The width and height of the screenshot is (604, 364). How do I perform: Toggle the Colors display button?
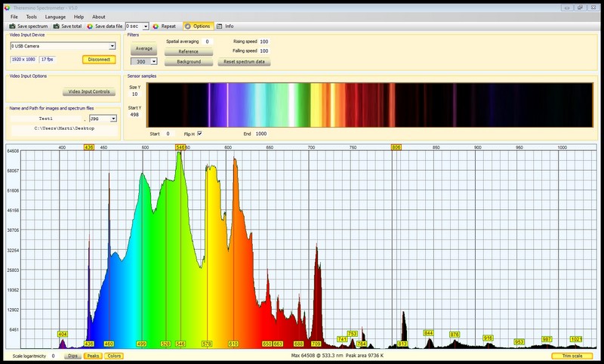coord(114,356)
